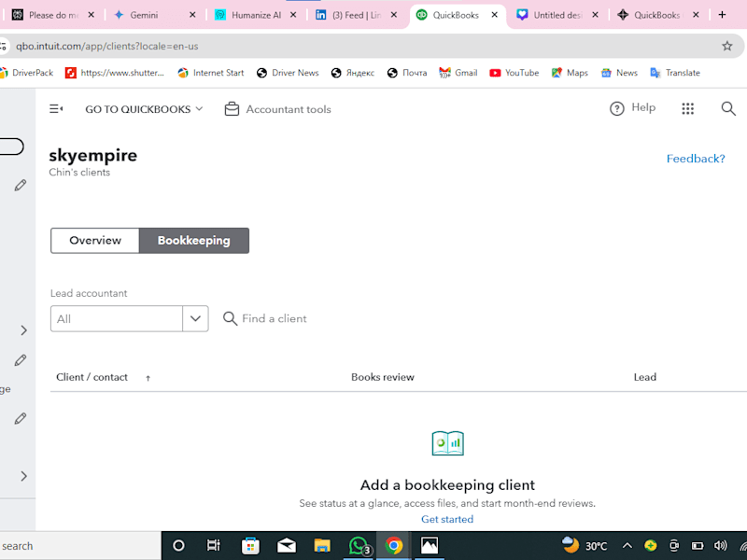Open the Internet Start bookmark
The height and width of the screenshot is (560, 747).
point(211,73)
